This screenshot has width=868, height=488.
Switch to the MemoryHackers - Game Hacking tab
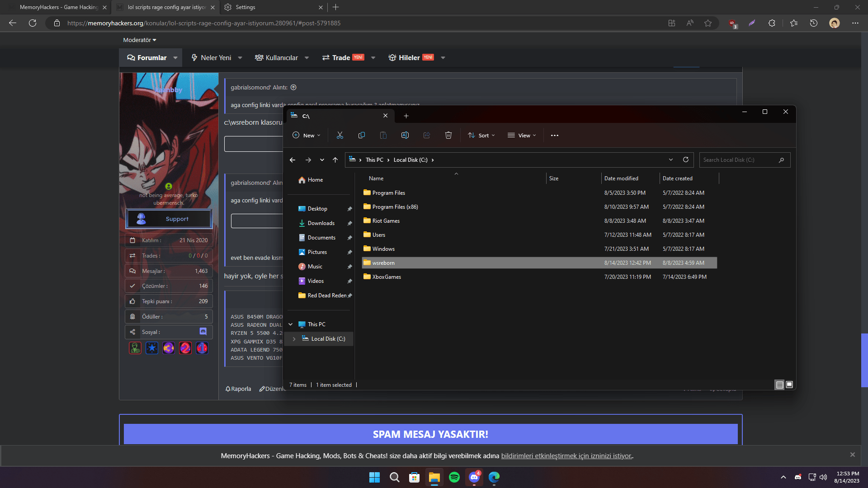point(59,7)
